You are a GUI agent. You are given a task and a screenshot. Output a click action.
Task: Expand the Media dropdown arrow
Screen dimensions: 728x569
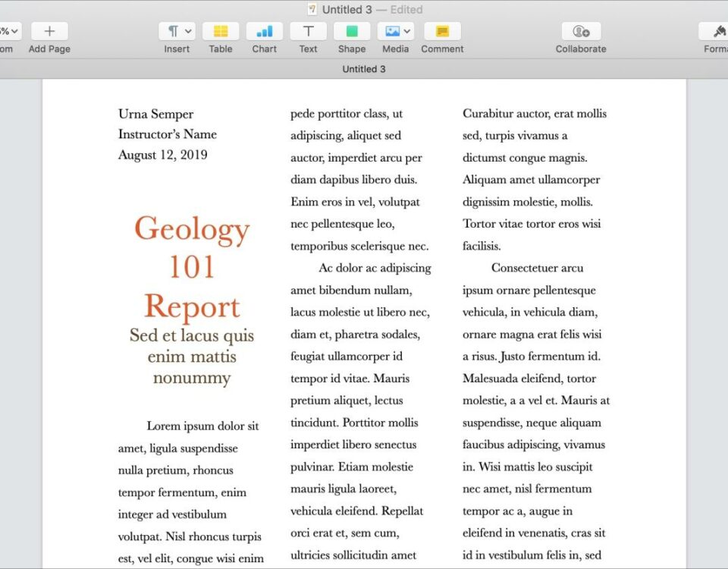point(407,31)
